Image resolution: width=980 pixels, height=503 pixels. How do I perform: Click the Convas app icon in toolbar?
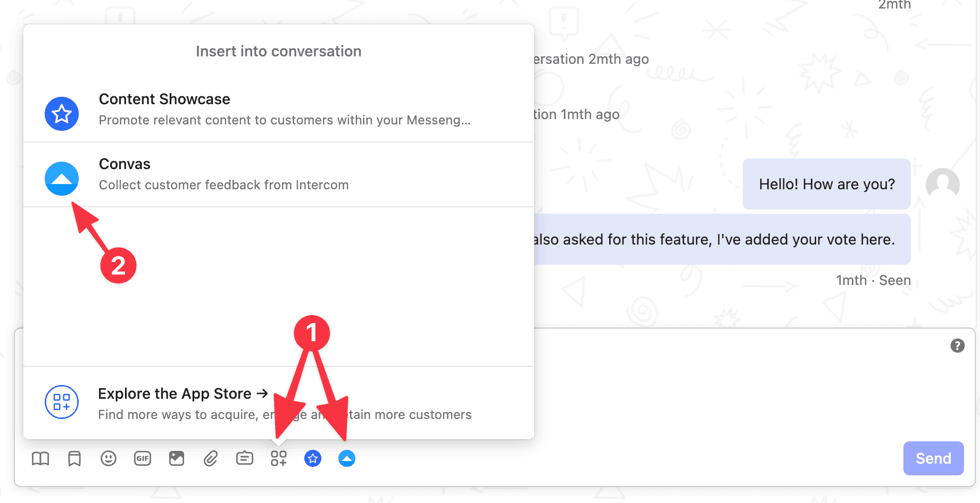347,458
